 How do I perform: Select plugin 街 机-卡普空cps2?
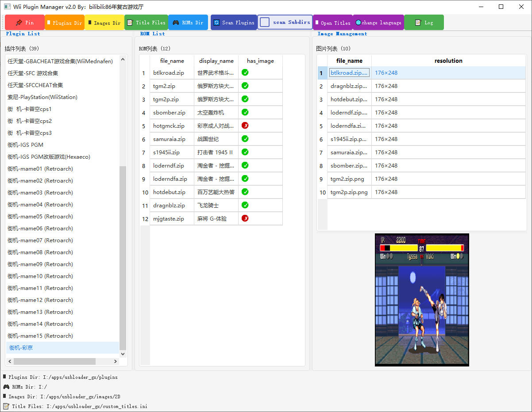tap(62, 121)
